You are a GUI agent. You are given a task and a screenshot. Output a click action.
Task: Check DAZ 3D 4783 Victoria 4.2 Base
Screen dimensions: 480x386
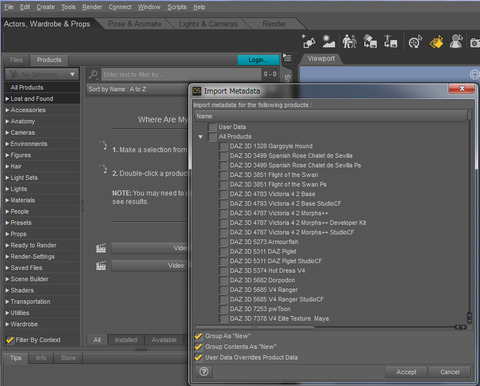pos(224,194)
